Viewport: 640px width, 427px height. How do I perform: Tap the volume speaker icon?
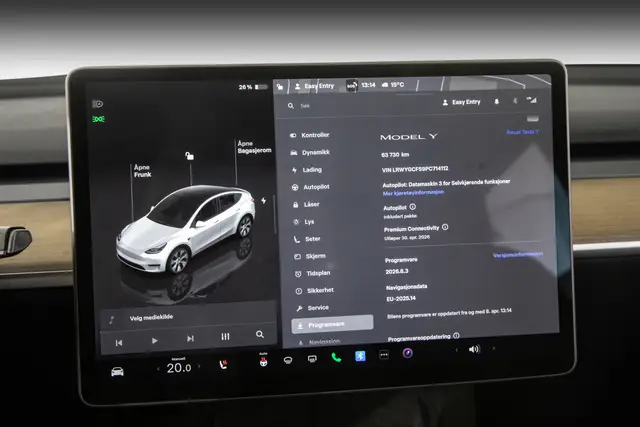pyautogui.click(x=474, y=349)
